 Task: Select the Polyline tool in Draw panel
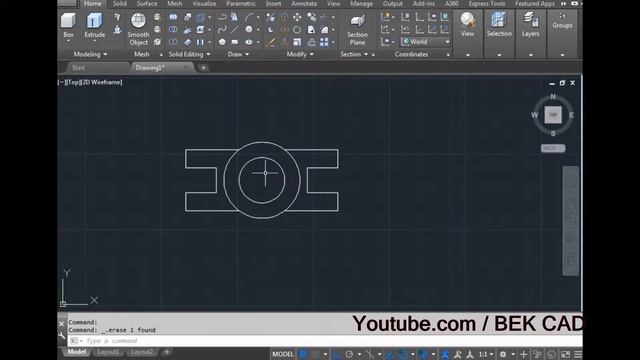click(x=222, y=17)
